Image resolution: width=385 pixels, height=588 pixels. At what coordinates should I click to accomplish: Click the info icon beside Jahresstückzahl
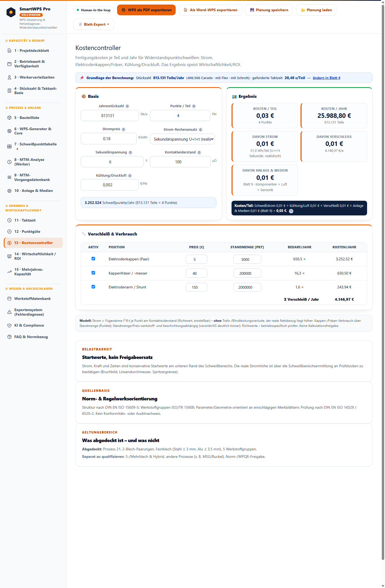tap(127, 106)
